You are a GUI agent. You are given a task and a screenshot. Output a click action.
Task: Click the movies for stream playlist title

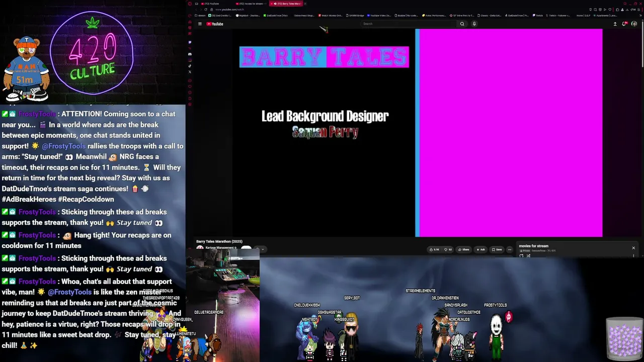pos(533,246)
